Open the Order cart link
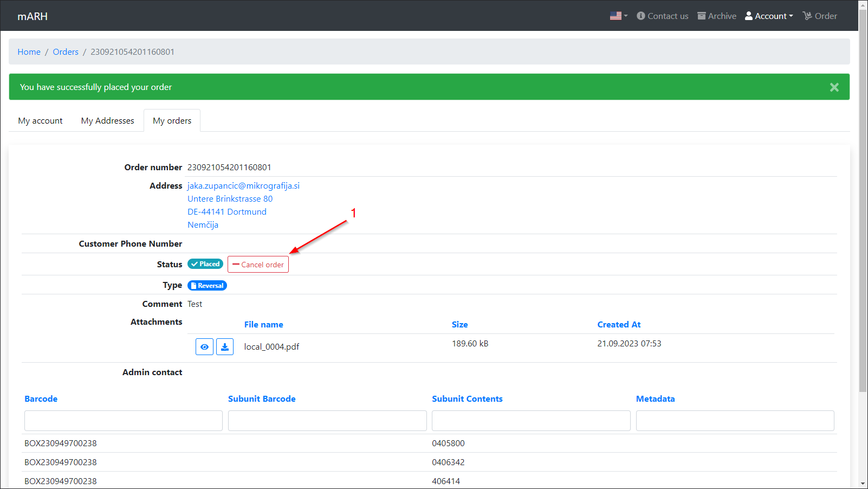The width and height of the screenshot is (868, 489). (x=819, y=16)
